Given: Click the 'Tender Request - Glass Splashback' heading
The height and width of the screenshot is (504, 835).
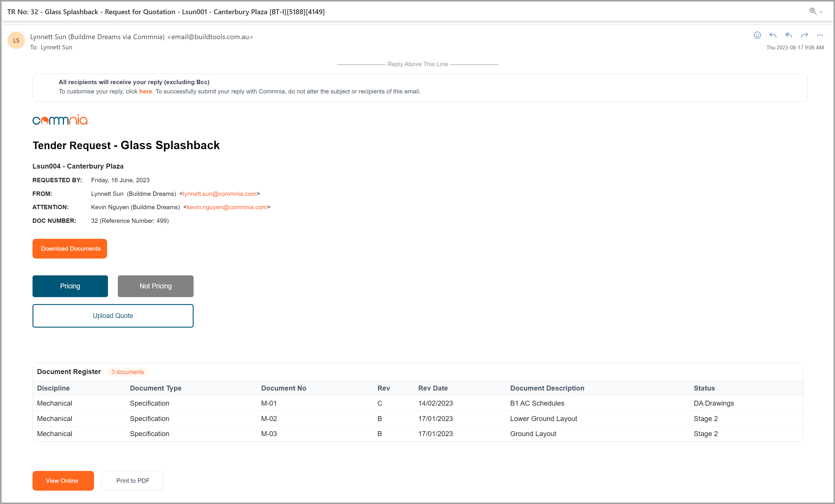Looking at the screenshot, I should click(x=126, y=145).
